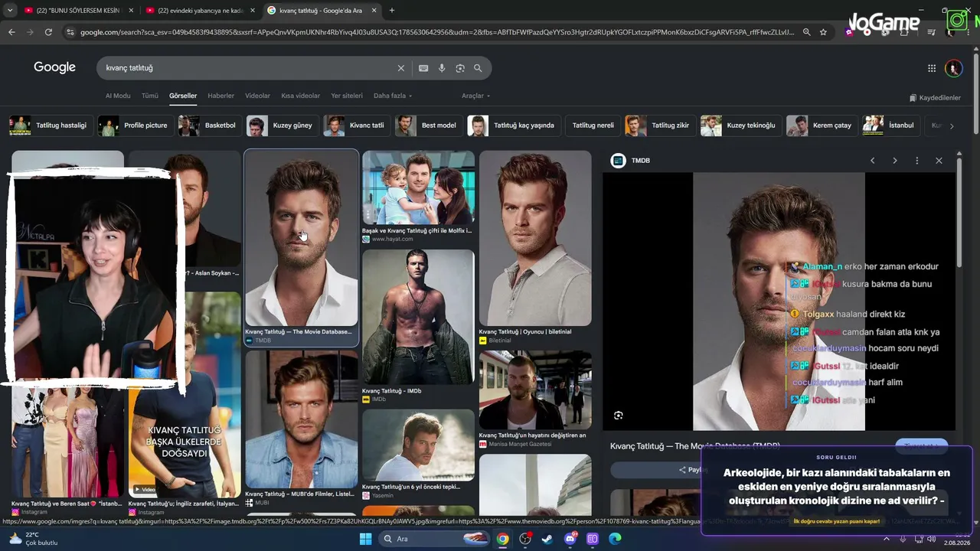Show the next image in the preview panel
This screenshot has width=980, height=551.
click(894, 161)
